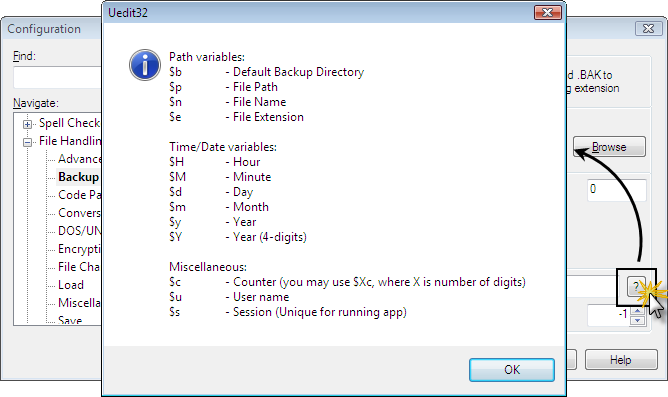Click the field containing -1
This screenshot has width=668, height=397.
coord(608,315)
